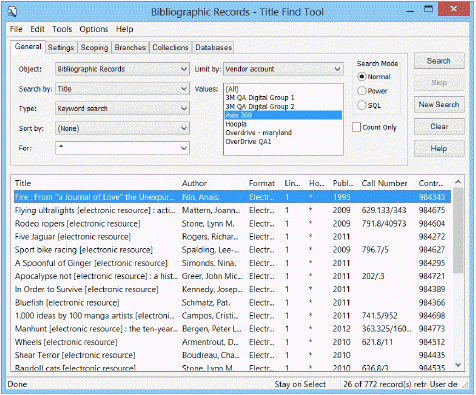Click the results scrollbar up arrow
The image size is (476, 395).
point(458,182)
